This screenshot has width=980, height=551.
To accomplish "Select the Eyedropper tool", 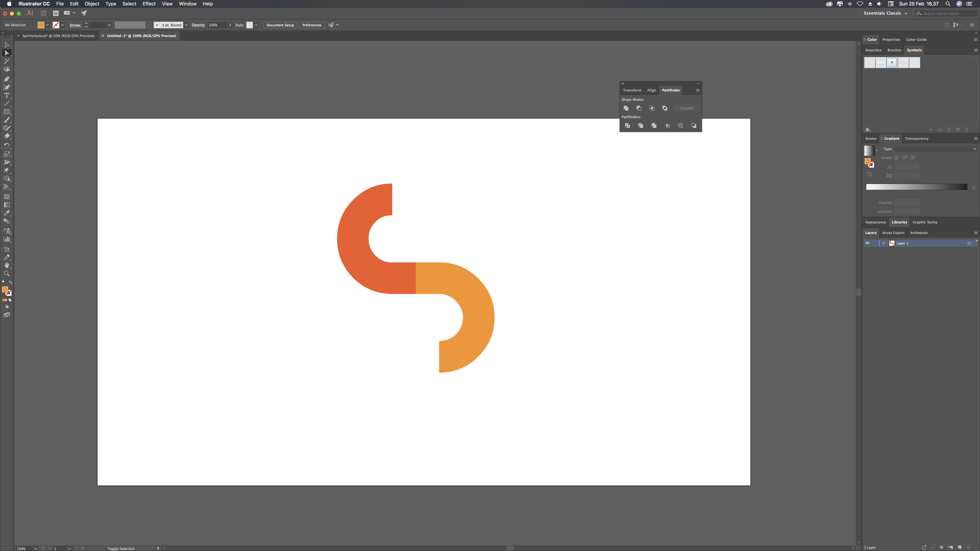I will (x=6, y=213).
